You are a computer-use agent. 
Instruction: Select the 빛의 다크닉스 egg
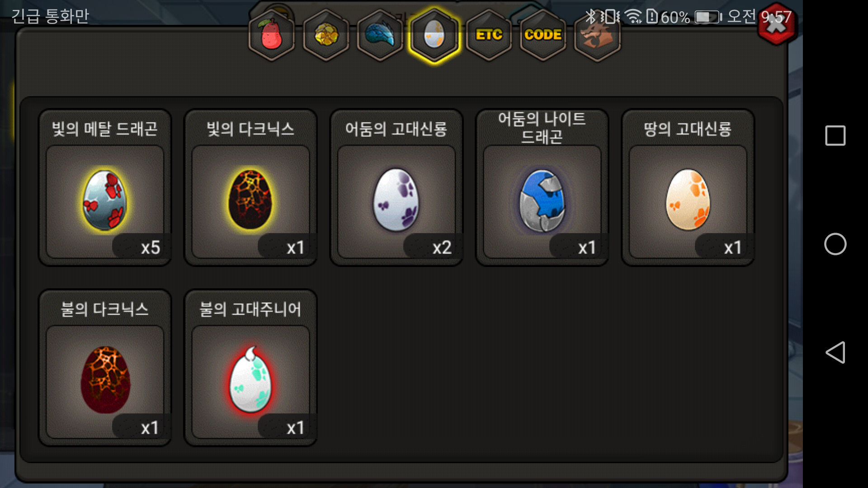tap(250, 188)
